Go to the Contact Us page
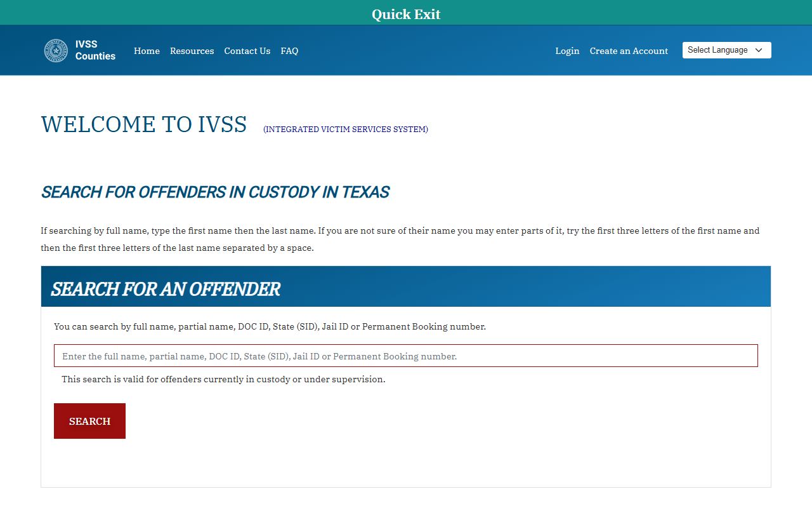Screen dimensions: 812x508 click(x=247, y=51)
